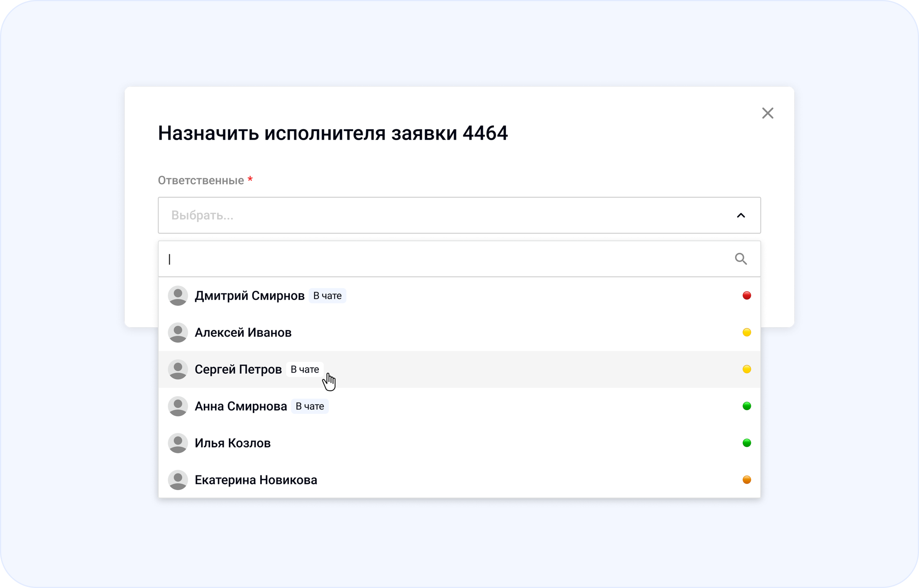Click Анна Смирнова's avatar icon
The image size is (919, 588).
coord(178,406)
